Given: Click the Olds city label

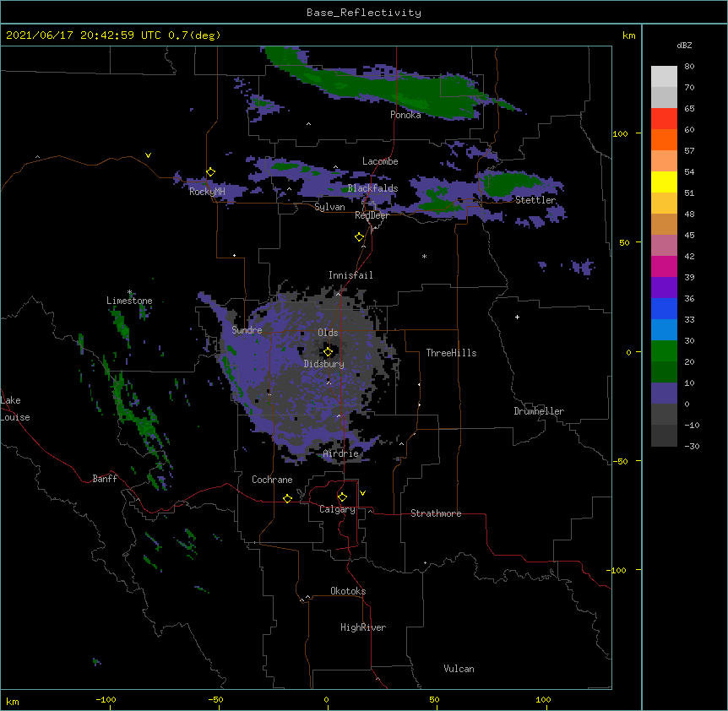Looking at the screenshot, I should point(328,333).
